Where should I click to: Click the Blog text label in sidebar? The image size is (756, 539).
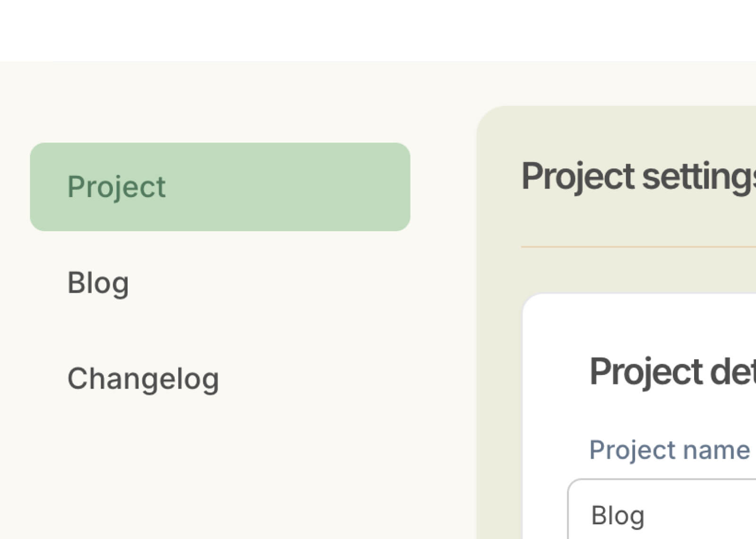click(98, 283)
